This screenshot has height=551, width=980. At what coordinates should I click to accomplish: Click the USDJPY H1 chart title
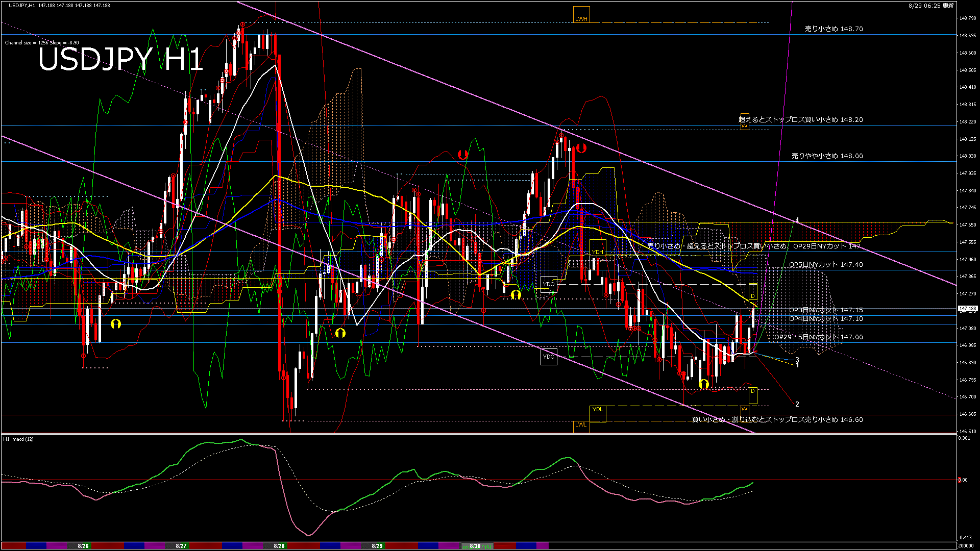point(120,60)
